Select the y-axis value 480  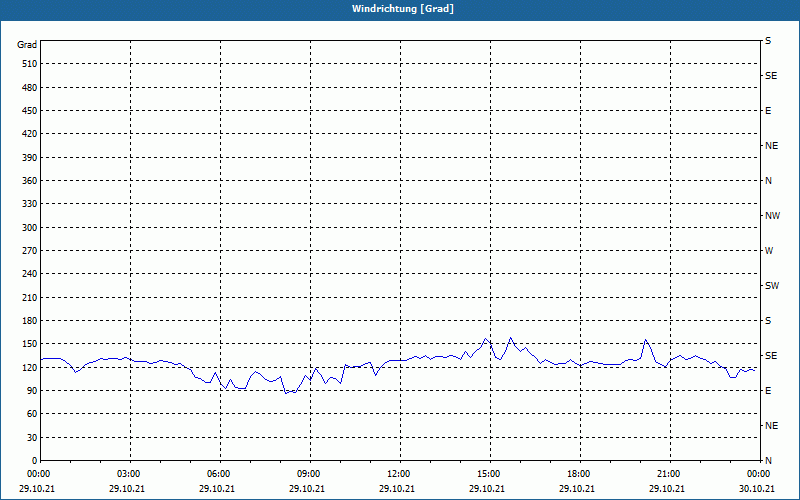[29, 88]
